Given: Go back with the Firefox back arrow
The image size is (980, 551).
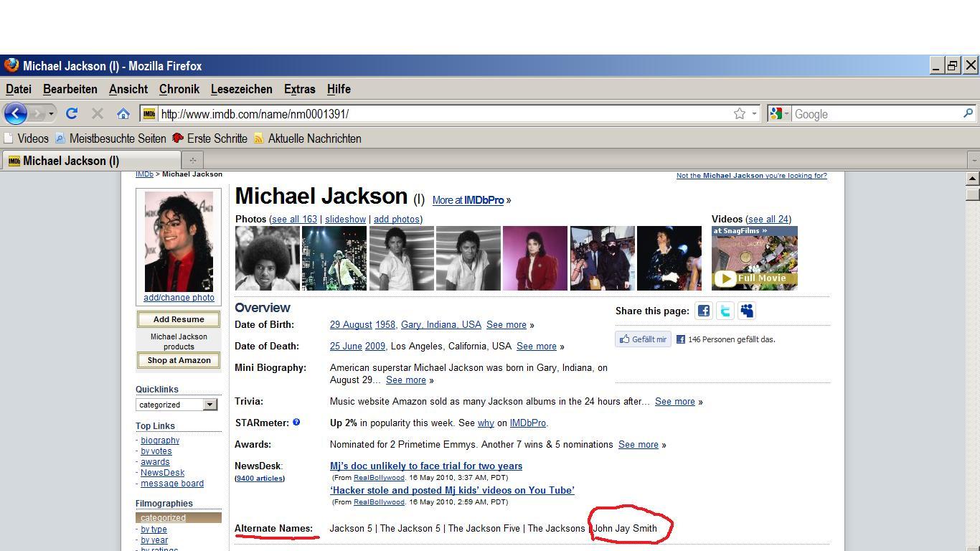Looking at the screenshot, I should coord(15,113).
